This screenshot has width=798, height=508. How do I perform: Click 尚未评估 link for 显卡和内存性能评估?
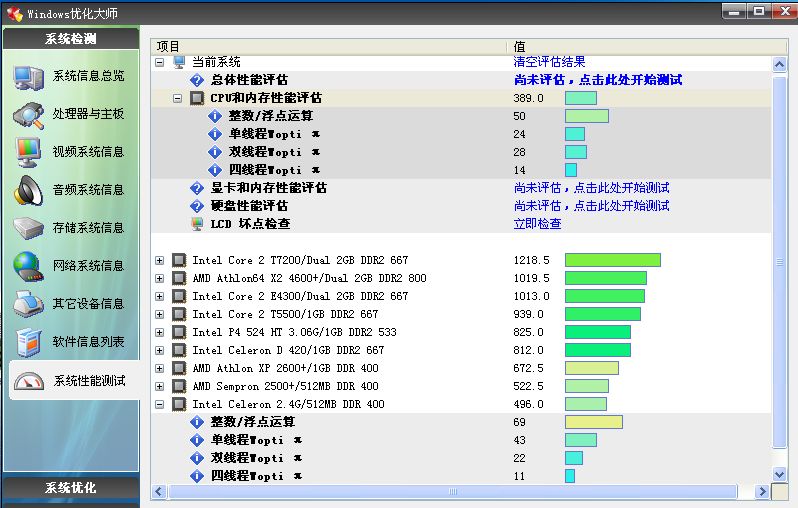[591, 188]
